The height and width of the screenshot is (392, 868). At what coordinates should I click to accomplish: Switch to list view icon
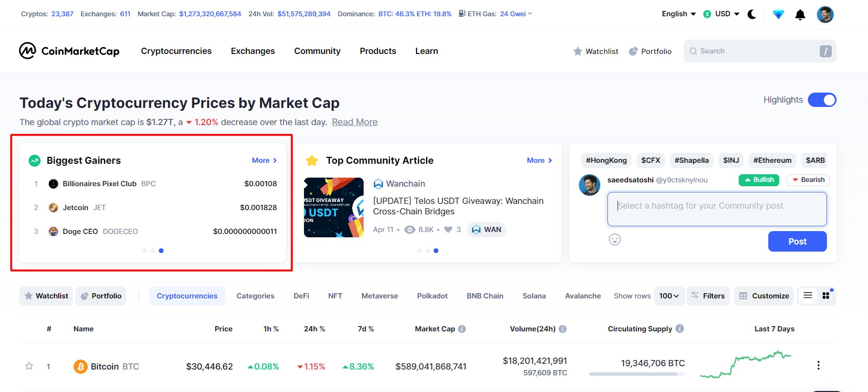point(808,296)
